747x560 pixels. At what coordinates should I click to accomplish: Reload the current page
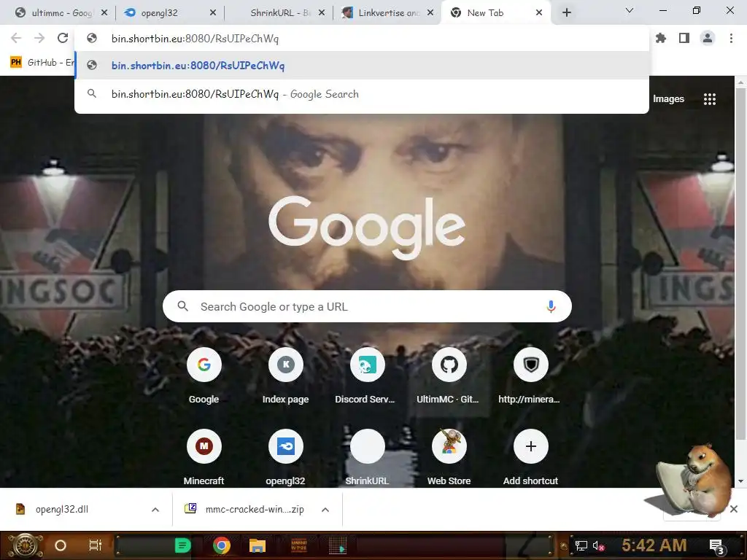[63, 38]
